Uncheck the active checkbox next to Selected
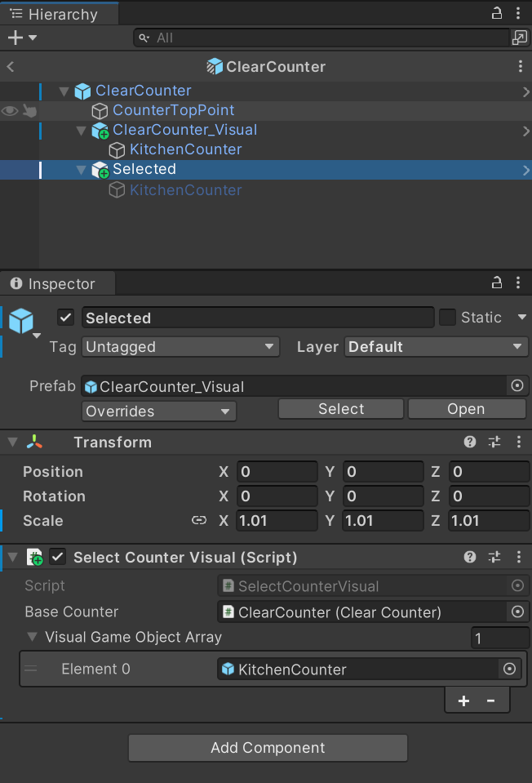The image size is (532, 783). tap(64, 318)
